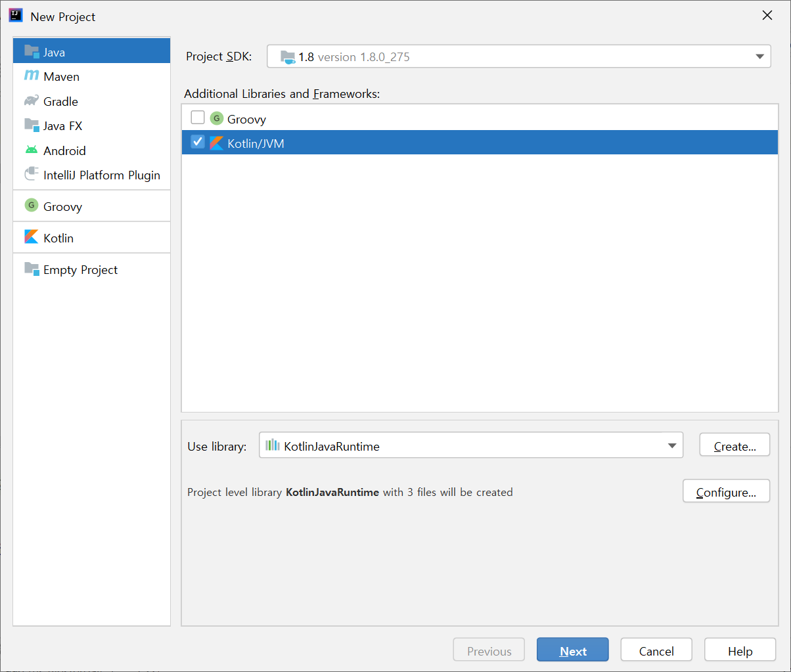Click the Java FX folder icon

[32, 125]
